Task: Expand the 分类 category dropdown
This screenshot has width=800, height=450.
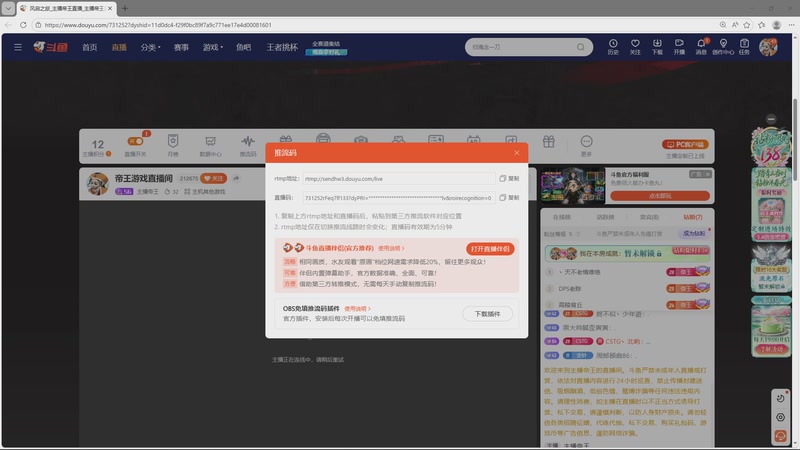Action: tap(151, 47)
